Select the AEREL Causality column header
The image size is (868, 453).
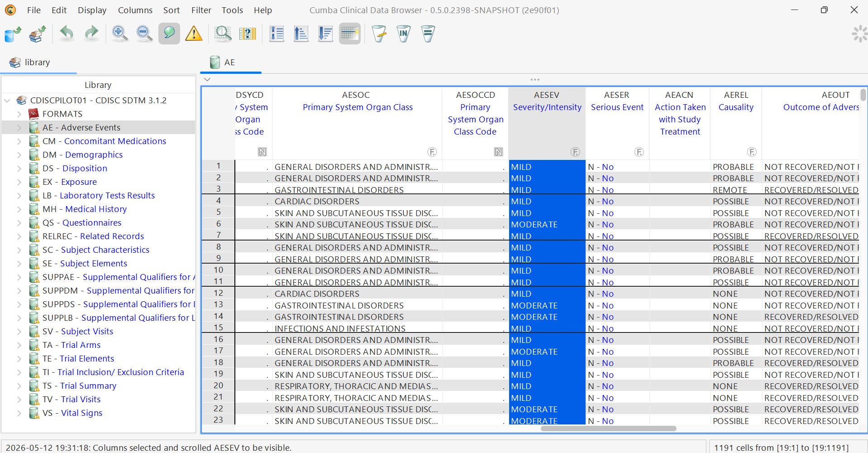point(736,123)
